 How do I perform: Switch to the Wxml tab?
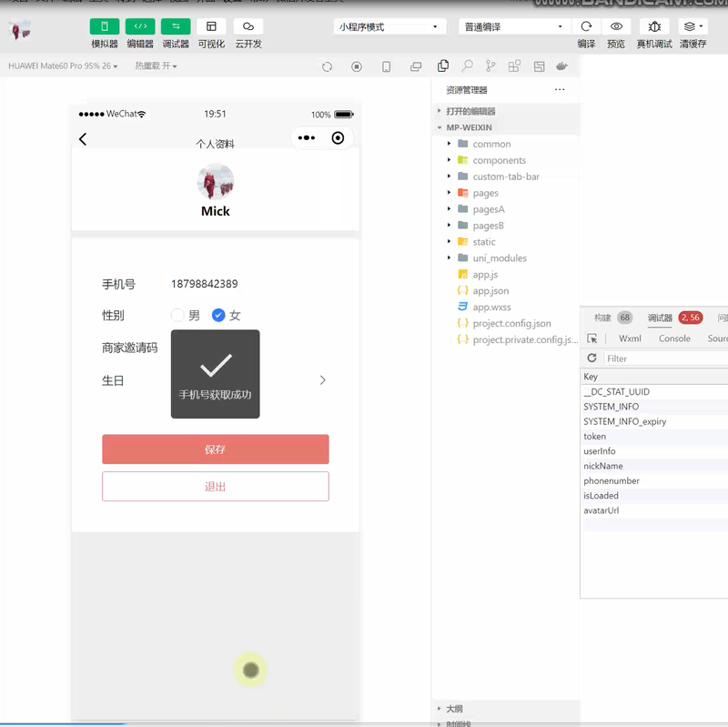630,338
